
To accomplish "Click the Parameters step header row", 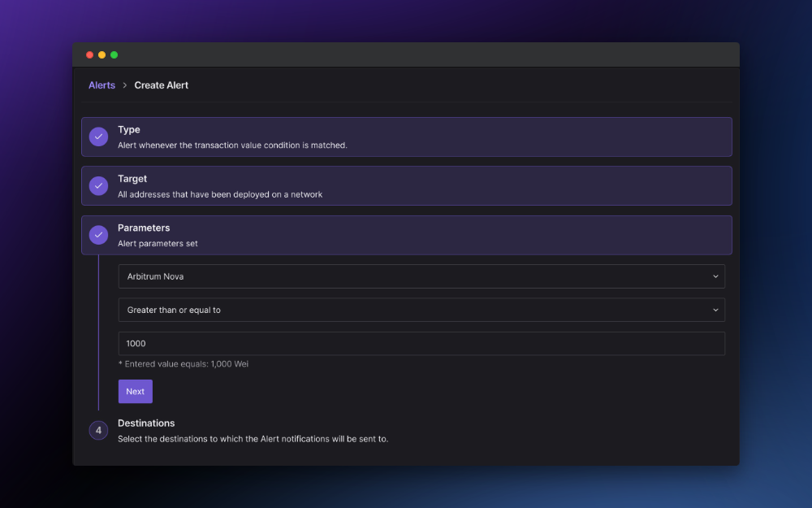I will 406,235.
